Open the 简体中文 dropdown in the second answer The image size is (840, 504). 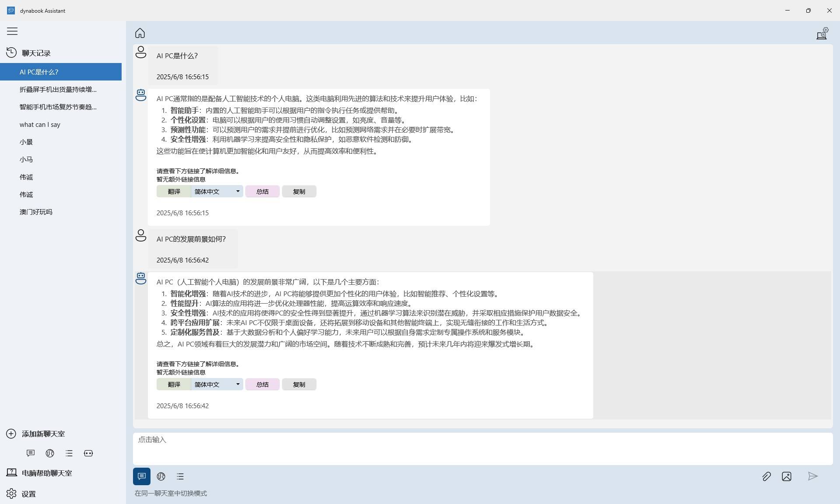point(217,385)
